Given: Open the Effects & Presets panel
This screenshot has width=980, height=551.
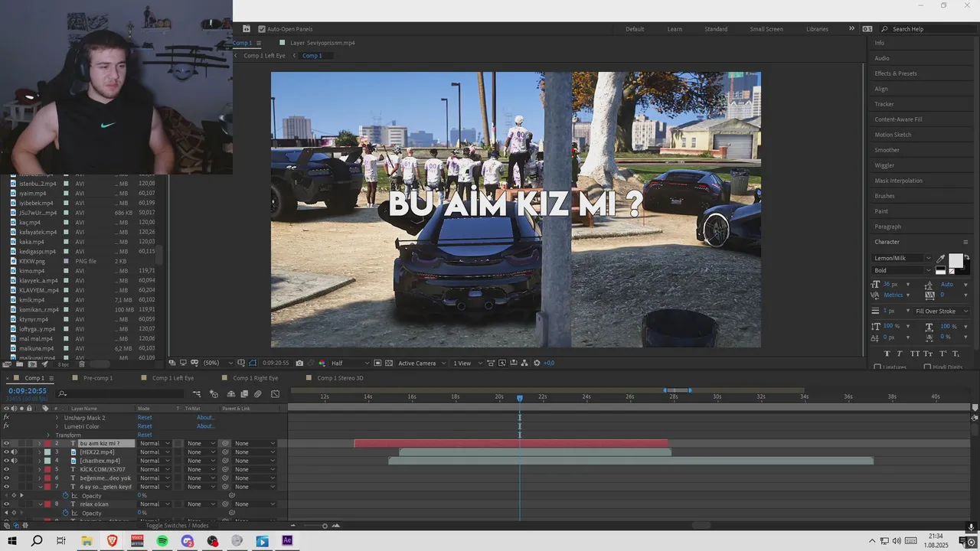Looking at the screenshot, I should tap(896, 73).
